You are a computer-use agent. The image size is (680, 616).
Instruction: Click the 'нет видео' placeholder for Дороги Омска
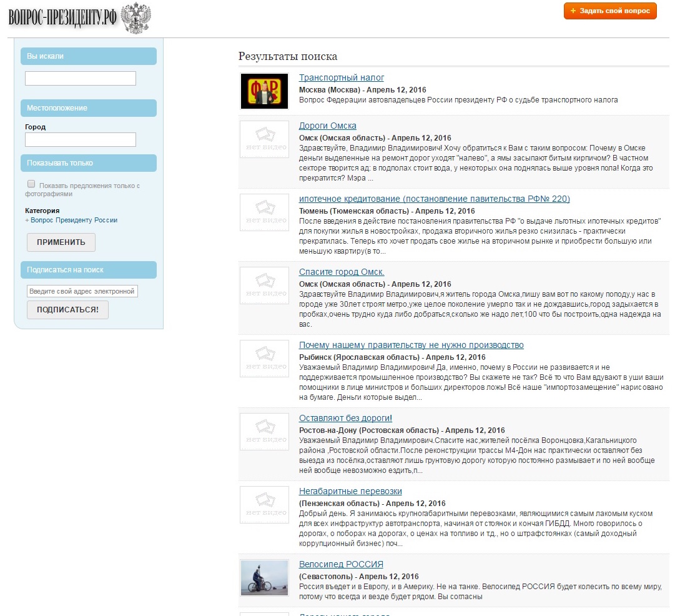264,139
